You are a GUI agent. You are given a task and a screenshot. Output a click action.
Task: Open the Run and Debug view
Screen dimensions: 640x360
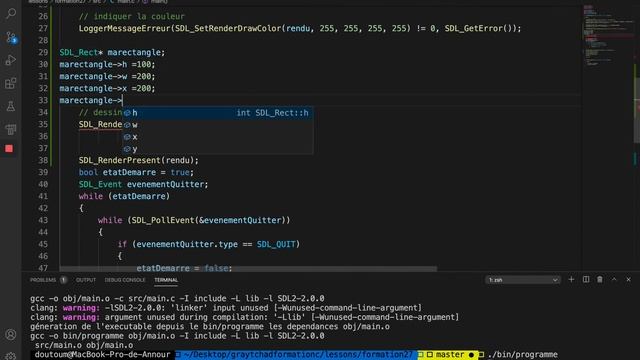point(11,60)
